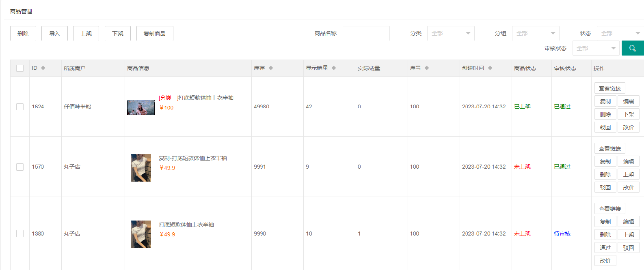Open the thumbnail image of product 1570
Image resolution: width=644 pixels, height=270 pixels.
click(141, 167)
